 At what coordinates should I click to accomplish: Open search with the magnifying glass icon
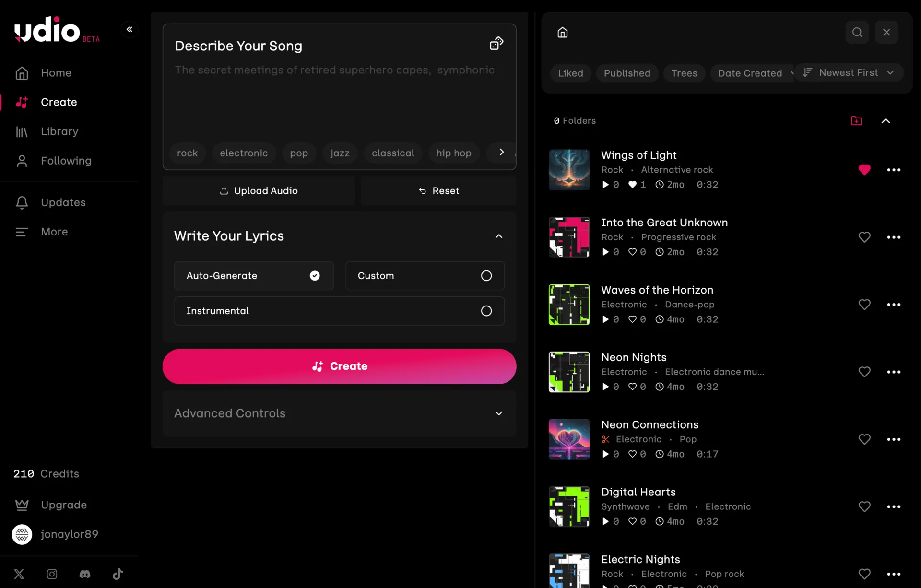(857, 32)
